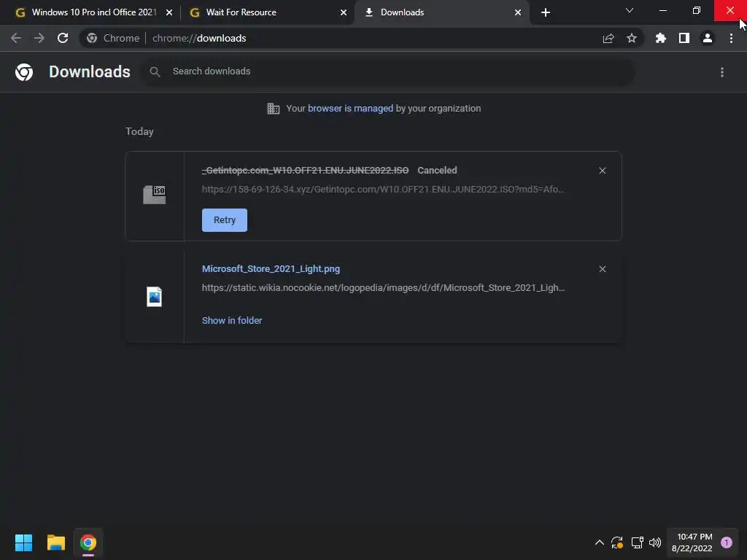Restore down the Chrome window
The width and height of the screenshot is (747, 560).
pos(697,10)
